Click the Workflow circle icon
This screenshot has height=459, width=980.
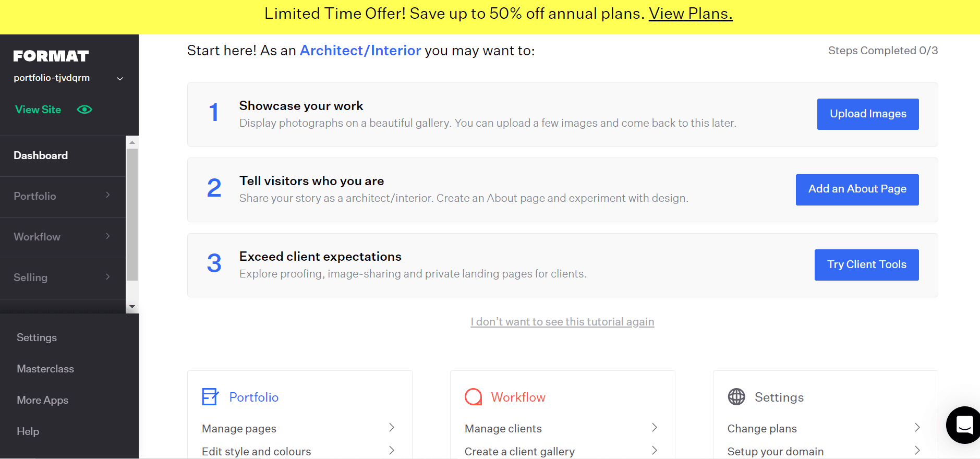tap(473, 396)
